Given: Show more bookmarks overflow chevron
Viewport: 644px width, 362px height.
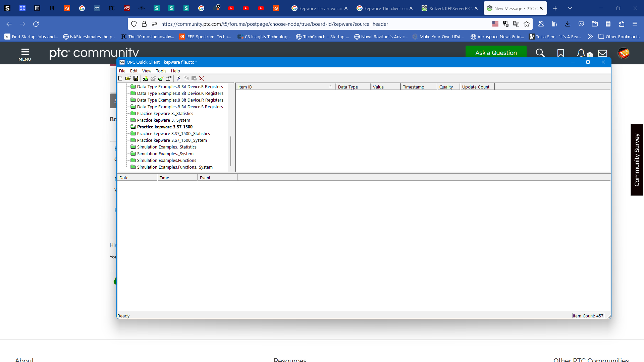Looking at the screenshot, I should click(590, 37).
